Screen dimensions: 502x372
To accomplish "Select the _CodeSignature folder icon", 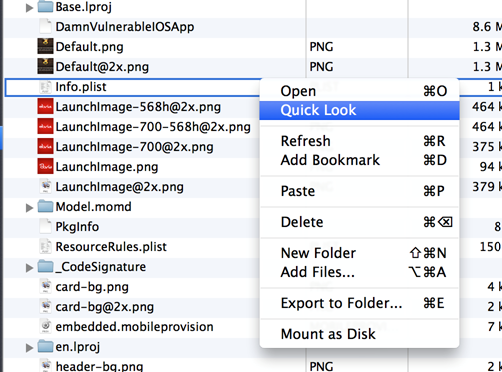I will (x=45, y=267).
